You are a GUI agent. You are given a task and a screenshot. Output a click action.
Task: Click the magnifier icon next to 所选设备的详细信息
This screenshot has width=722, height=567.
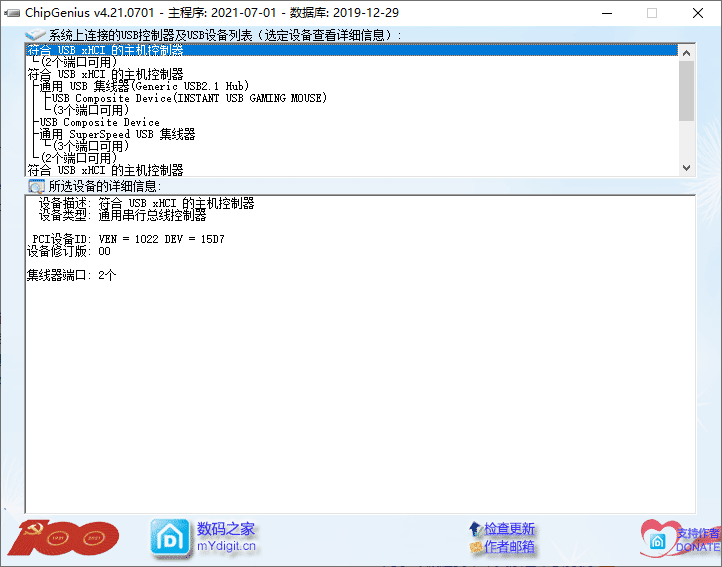pyautogui.click(x=36, y=186)
